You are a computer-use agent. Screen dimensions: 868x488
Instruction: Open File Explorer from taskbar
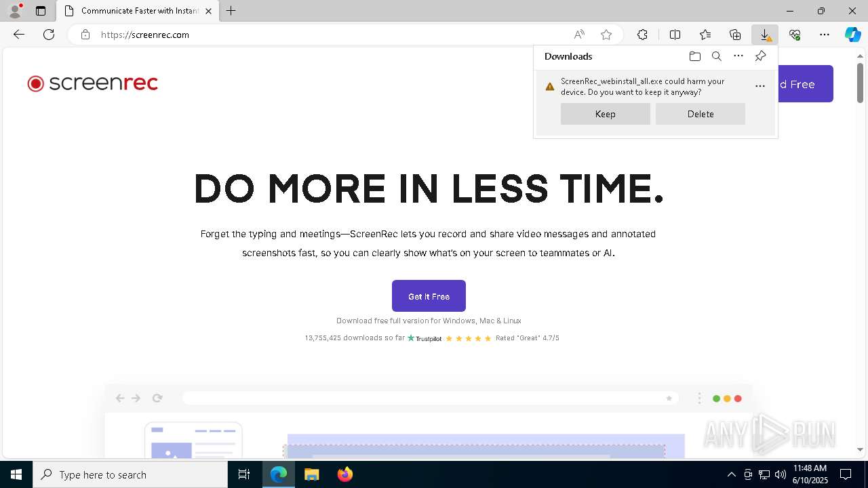click(x=311, y=474)
